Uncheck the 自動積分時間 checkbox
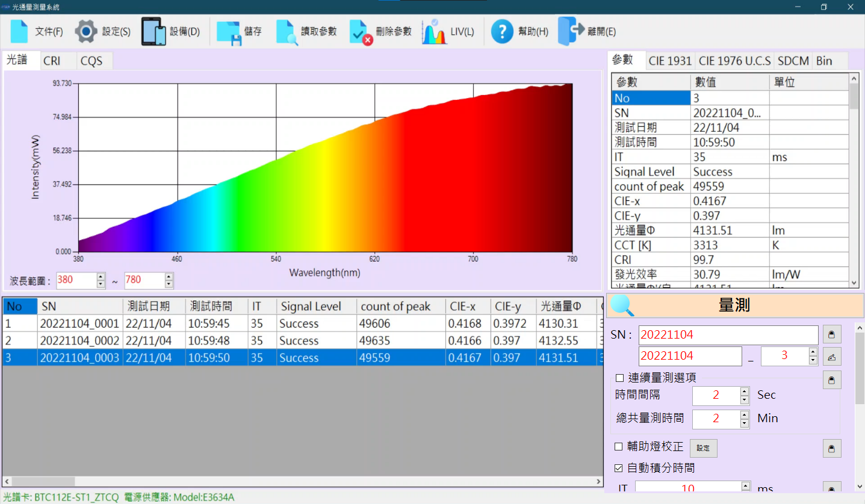Image resolution: width=865 pixels, height=504 pixels. (x=618, y=468)
